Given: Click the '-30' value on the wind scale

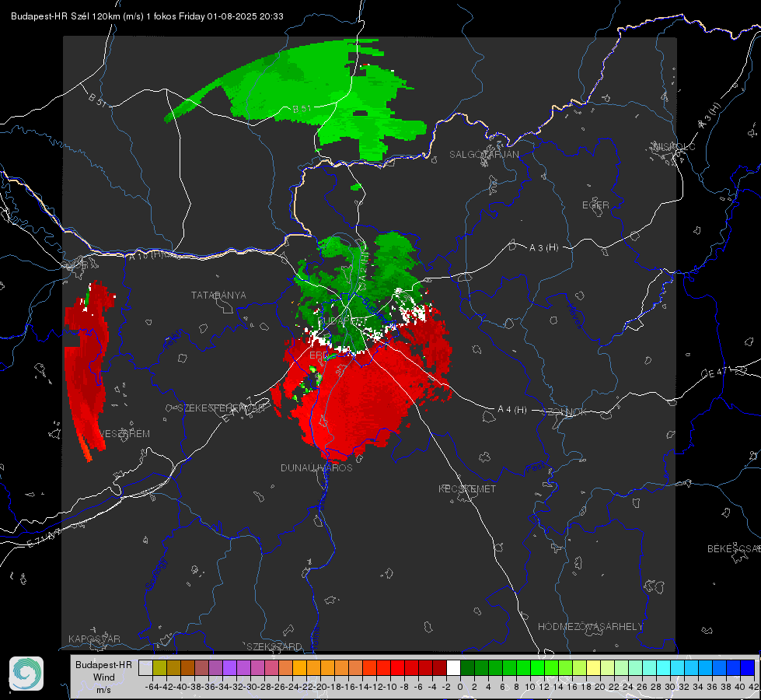Looking at the screenshot, I should (x=250, y=687).
